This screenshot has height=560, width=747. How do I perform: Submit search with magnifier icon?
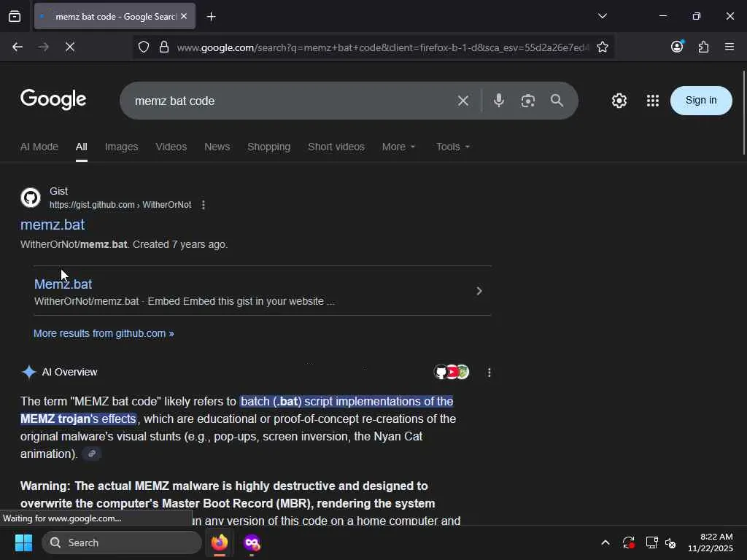click(x=557, y=101)
